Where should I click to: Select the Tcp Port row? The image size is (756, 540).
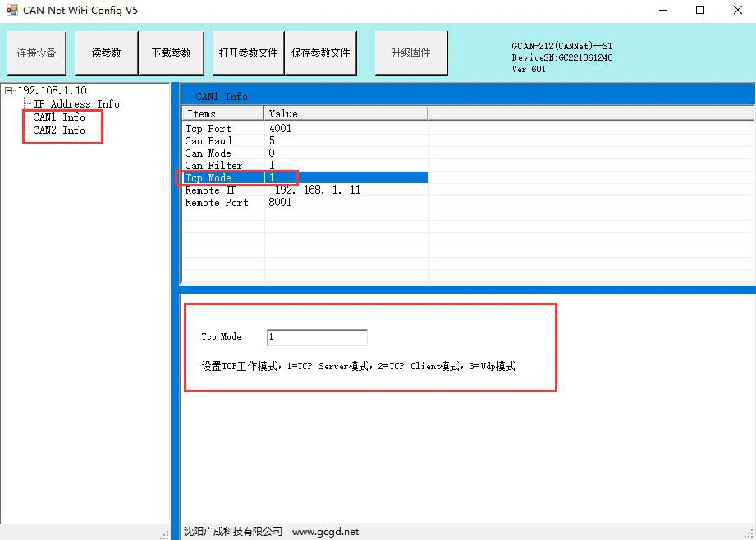[208, 129]
